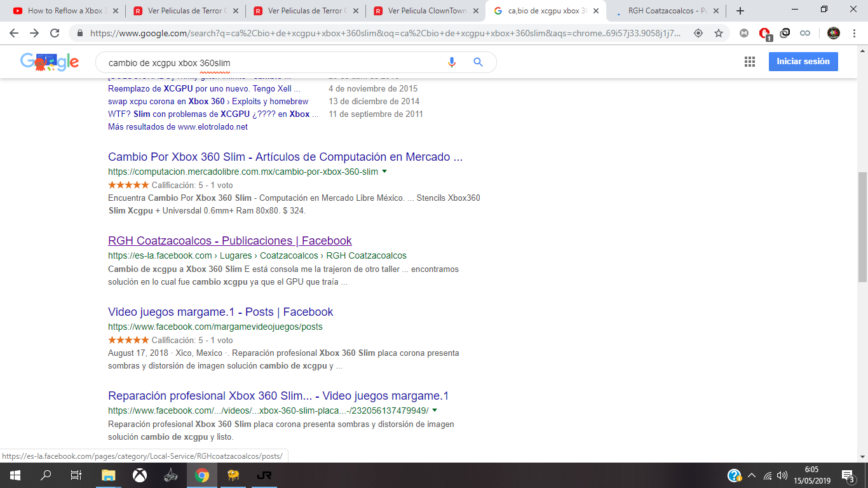This screenshot has width=868, height=488.
Task: Go to Google home via the logo
Action: 50,61
